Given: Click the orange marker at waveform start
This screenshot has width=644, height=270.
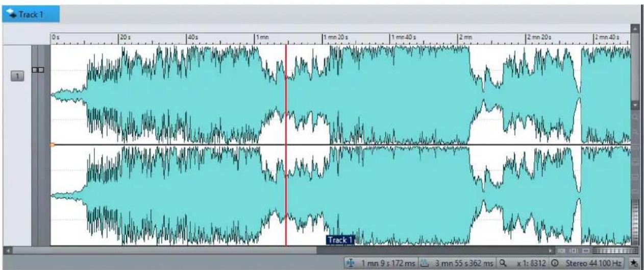Looking at the screenshot, I should 52,145.
